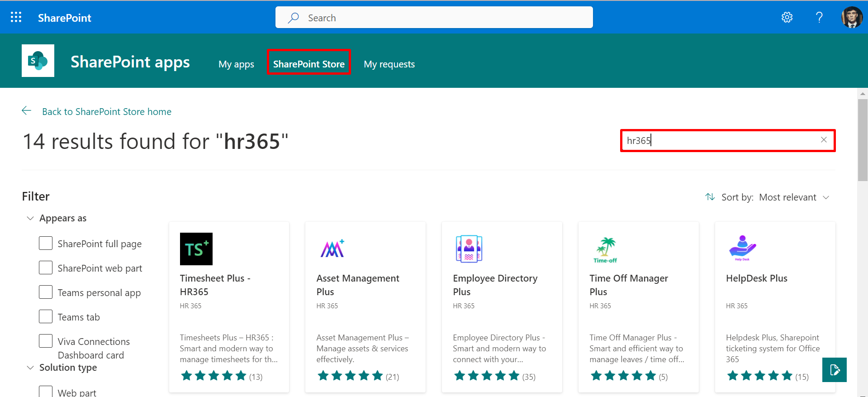The width and height of the screenshot is (868, 397).
Task: Open the HelpDesk Plus title
Action: [757, 278]
